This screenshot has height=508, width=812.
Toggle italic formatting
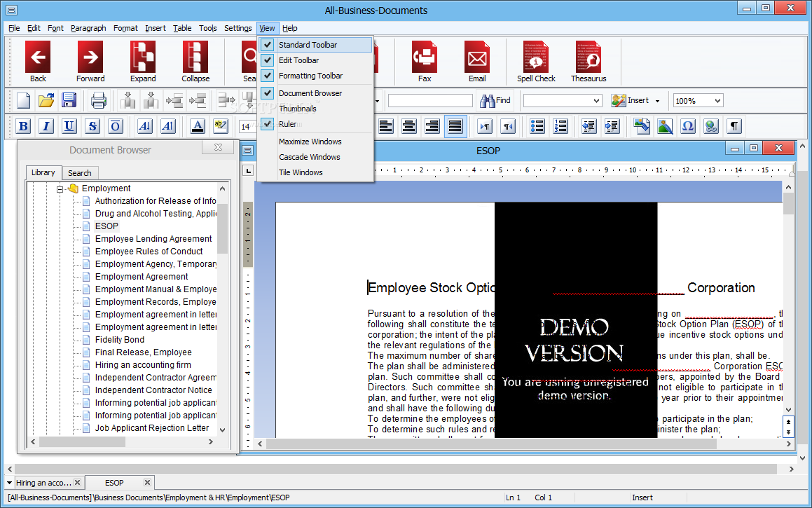click(x=46, y=126)
